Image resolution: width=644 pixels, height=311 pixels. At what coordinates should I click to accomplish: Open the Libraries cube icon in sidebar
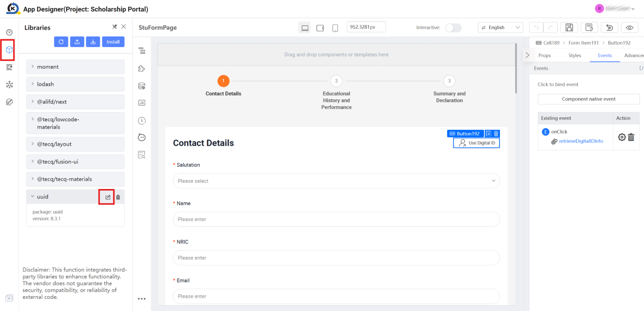coord(9,50)
